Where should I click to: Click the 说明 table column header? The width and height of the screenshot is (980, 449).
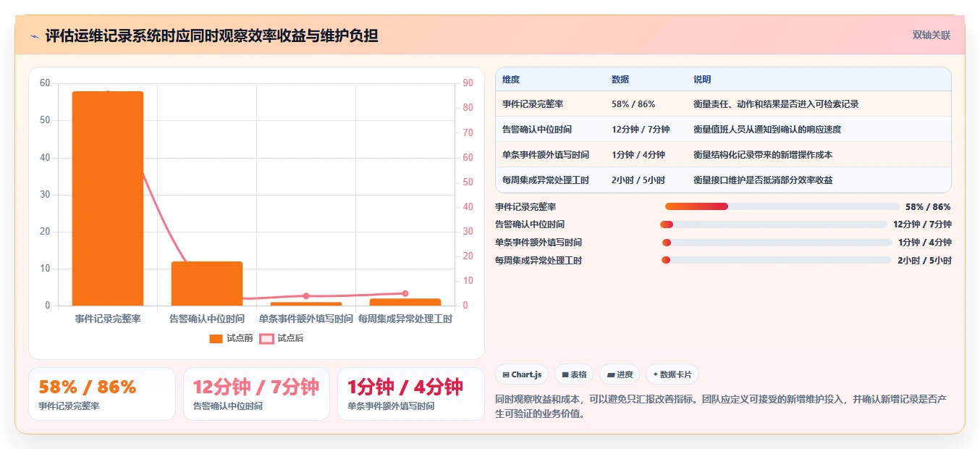click(x=702, y=80)
